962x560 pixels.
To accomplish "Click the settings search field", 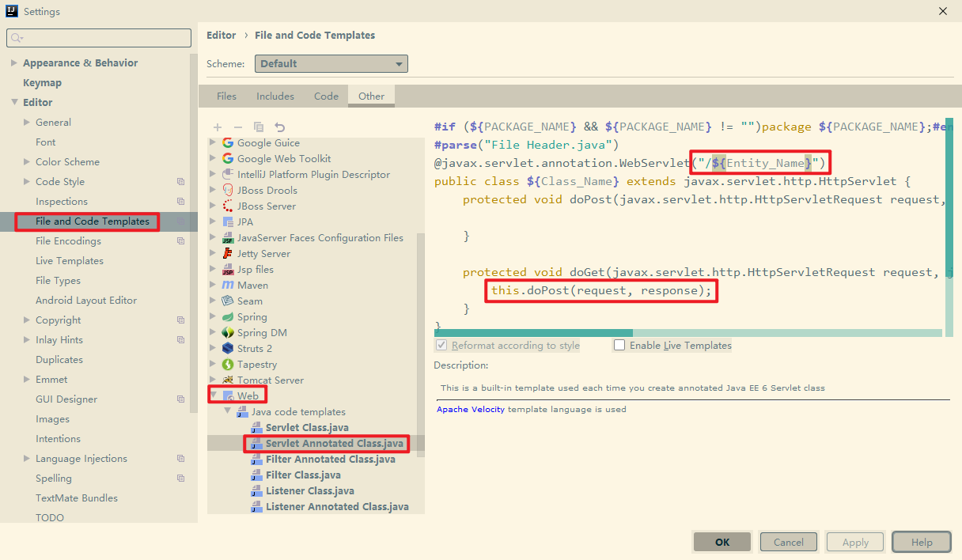I will pyautogui.click(x=99, y=38).
